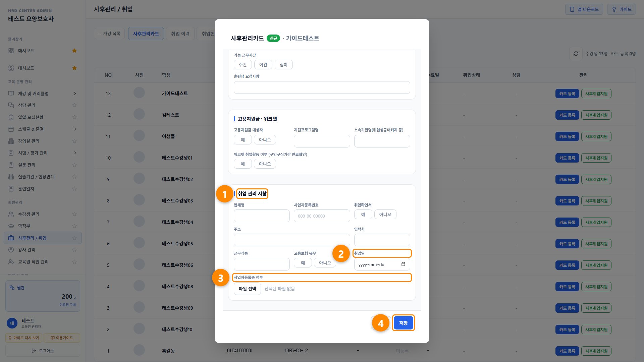Toggle favorite star for 상담 관리
644x362 pixels.
(74, 105)
